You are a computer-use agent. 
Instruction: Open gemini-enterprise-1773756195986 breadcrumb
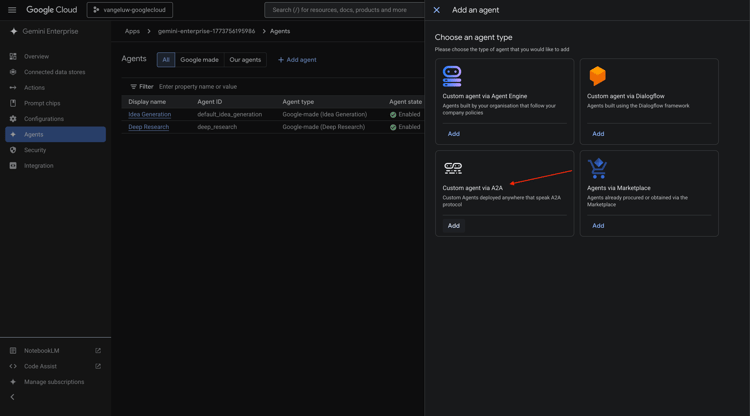point(206,31)
